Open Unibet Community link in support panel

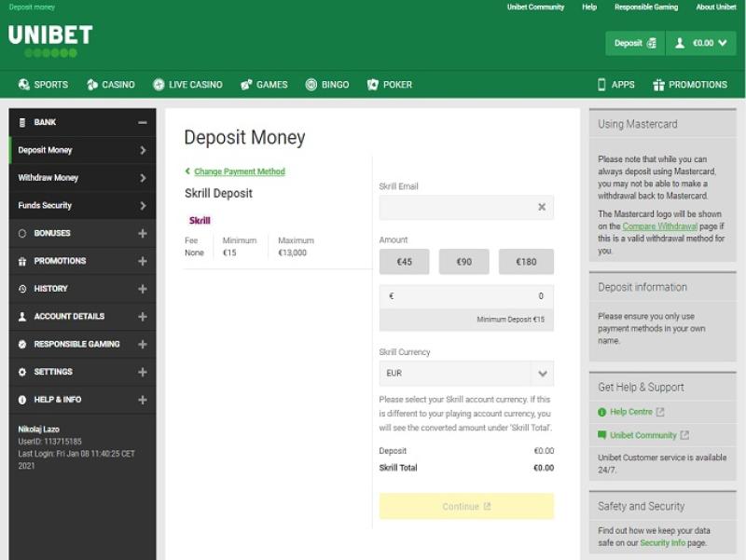point(642,435)
